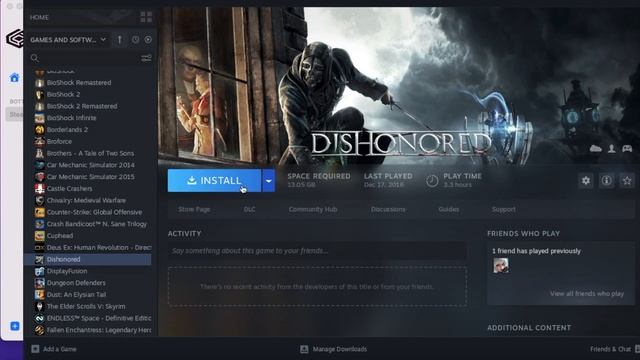Click the blue plus icon in the left sidebar

(x=15, y=326)
